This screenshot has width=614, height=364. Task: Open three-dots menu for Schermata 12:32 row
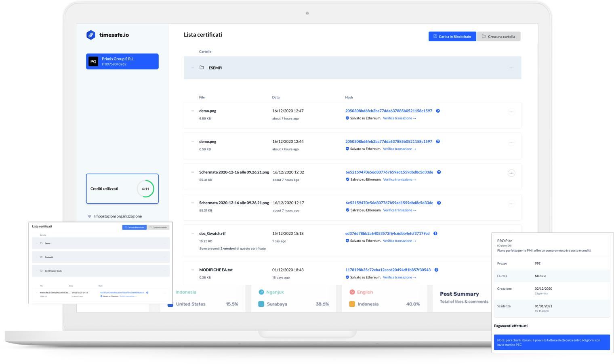(x=511, y=173)
